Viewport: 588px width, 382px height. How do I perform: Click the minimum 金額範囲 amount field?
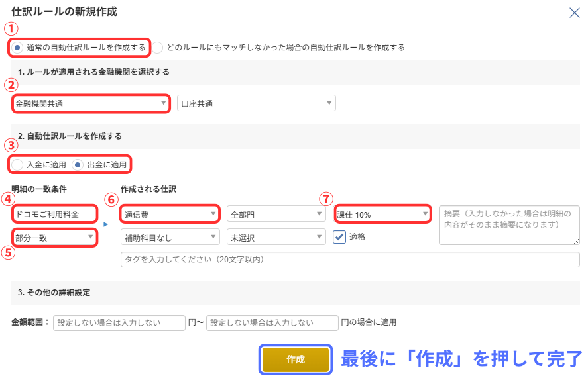pos(119,323)
